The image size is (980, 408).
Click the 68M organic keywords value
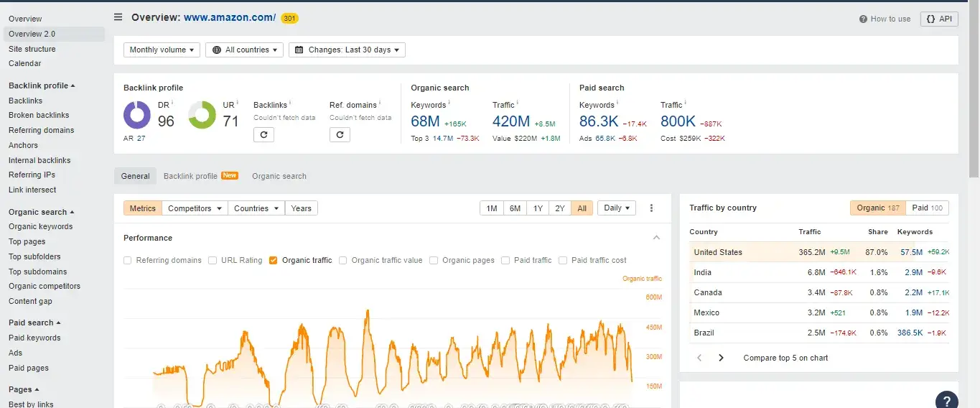425,121
